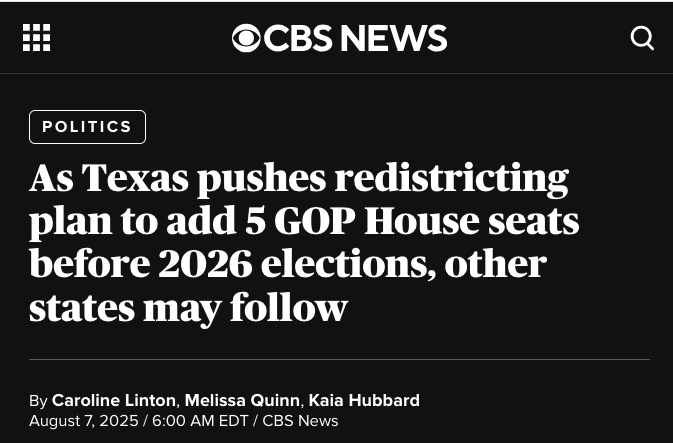
Task: Click the word Texas in headline
Action: coord(135,177)
